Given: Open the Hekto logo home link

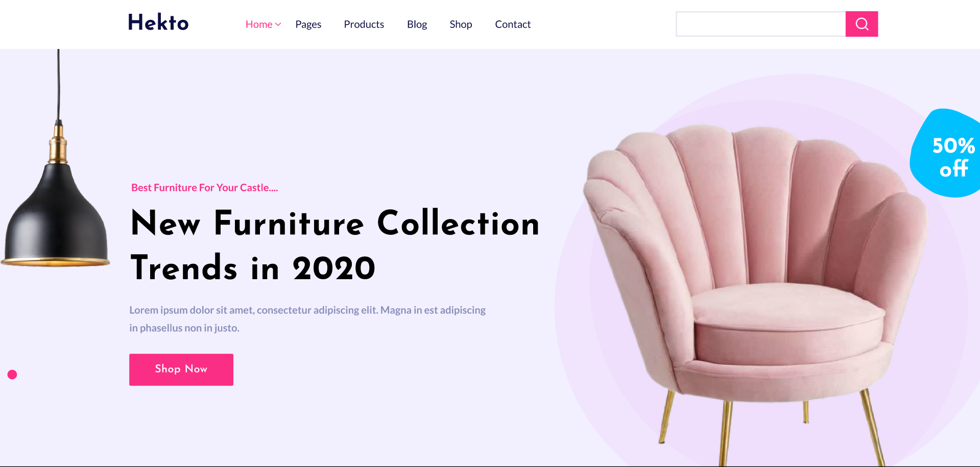Looking at the screenshot, I should point(158,22).
